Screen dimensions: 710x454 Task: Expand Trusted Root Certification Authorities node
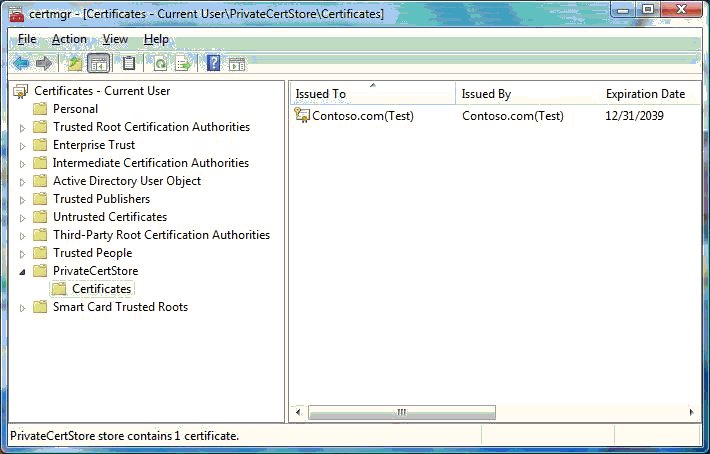click(22, 128)
